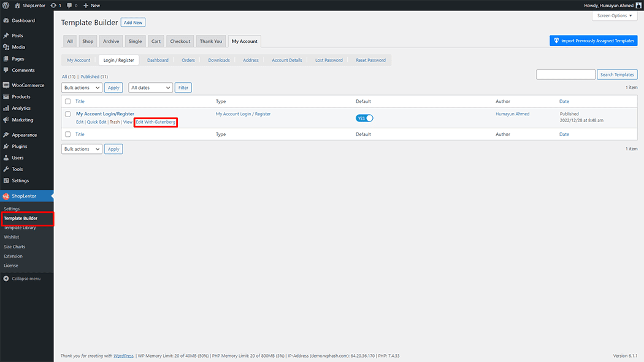Switch to the Checkout tab
The height and width of the screenshot is (362, 644).
pos(180,41)
